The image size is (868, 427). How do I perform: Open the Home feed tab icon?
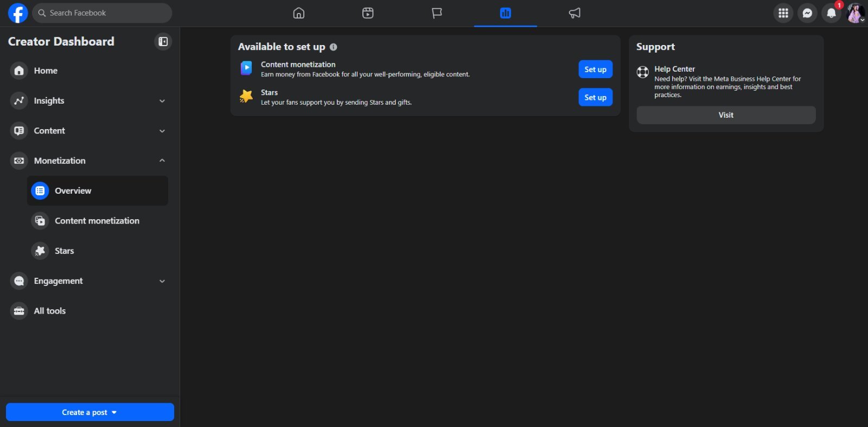(x=299, y=13)
